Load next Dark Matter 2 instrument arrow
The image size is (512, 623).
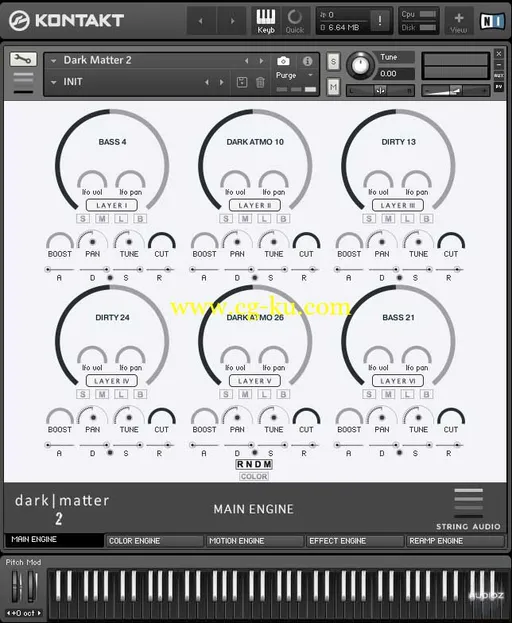point(261,61)
